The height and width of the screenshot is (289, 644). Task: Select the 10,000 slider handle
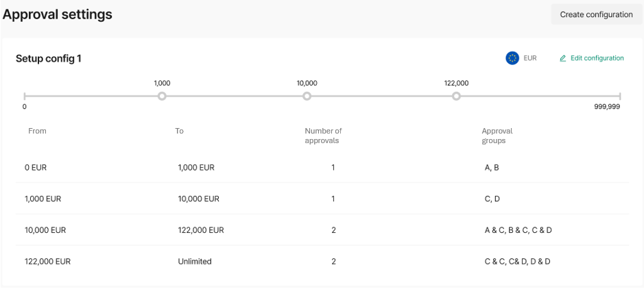point(307,96)
